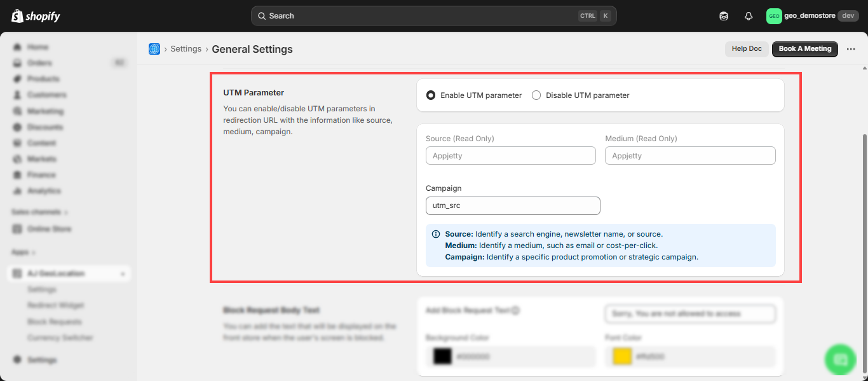868x381 pixels.
Task: Click the Products tag icon in sidebar
Action: click(17, 79)
